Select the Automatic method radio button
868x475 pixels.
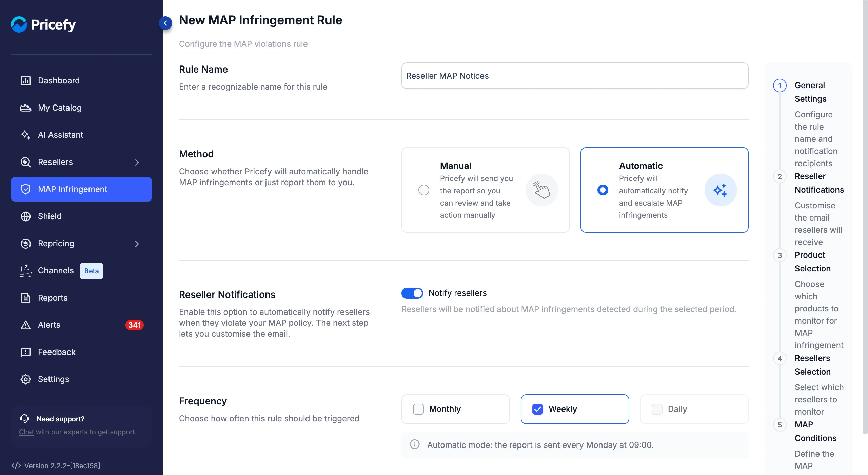603,190
